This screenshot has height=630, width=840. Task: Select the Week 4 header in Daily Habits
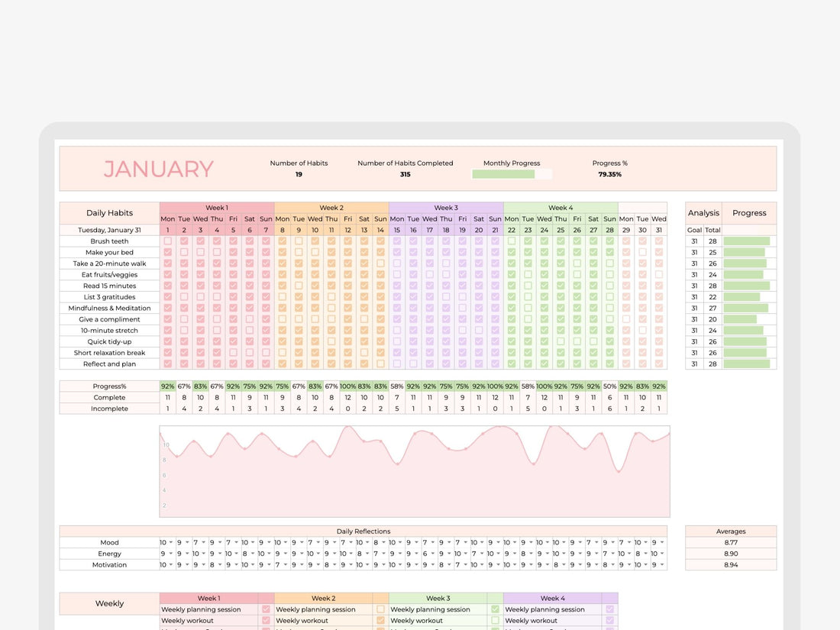[x=560, y=208]
